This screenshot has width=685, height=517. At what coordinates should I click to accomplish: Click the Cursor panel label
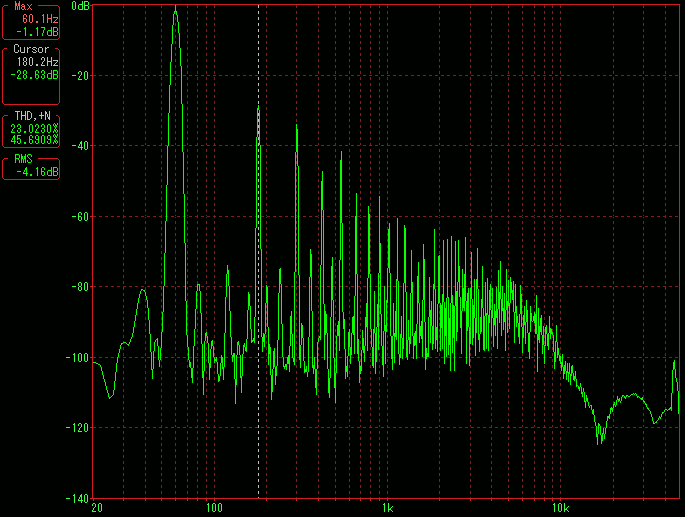tap(31, 49)
